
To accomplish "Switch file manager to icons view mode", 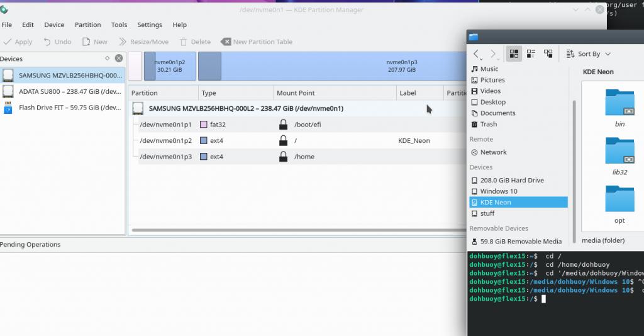I will [x=514, y=54].
